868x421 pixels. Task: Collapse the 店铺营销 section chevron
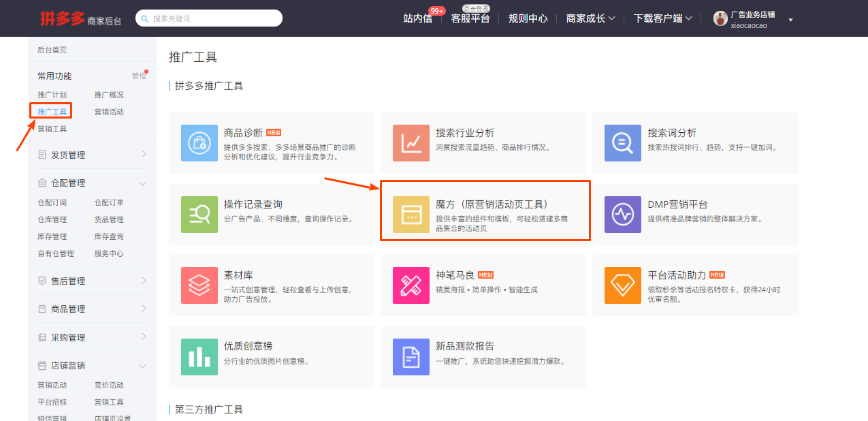point(143,366)
